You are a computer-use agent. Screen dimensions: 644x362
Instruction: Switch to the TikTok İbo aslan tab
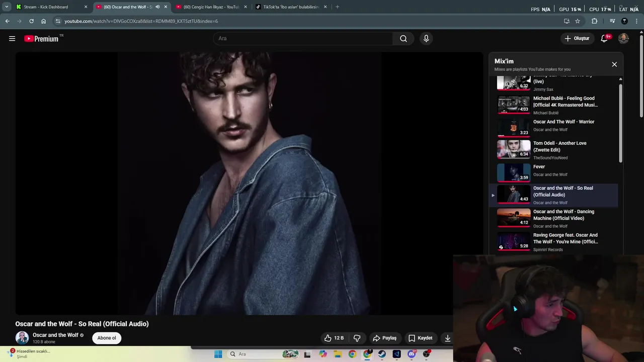(291, 7)
